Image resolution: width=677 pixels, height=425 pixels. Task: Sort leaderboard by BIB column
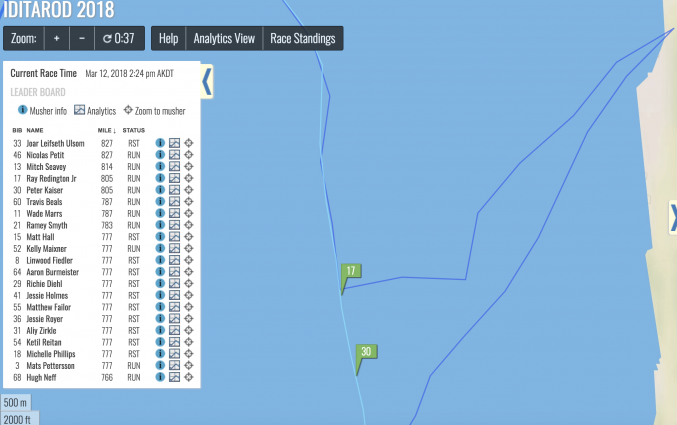(17, 130)
